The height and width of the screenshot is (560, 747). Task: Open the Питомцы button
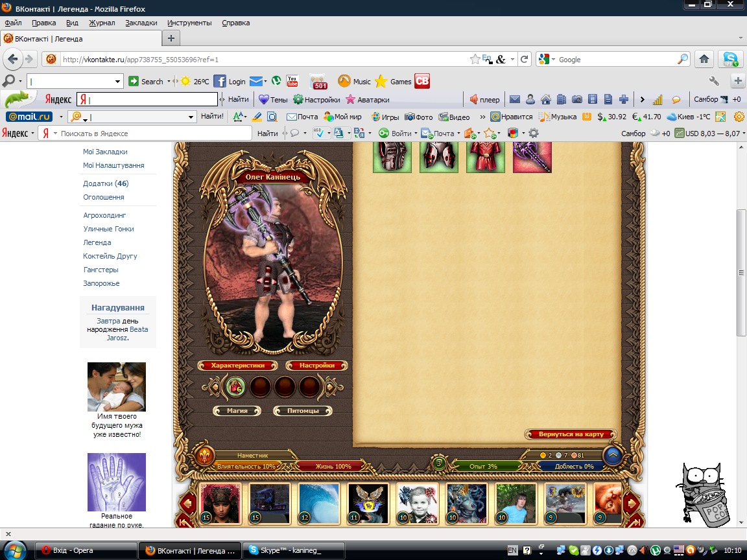tap(303, 410)
